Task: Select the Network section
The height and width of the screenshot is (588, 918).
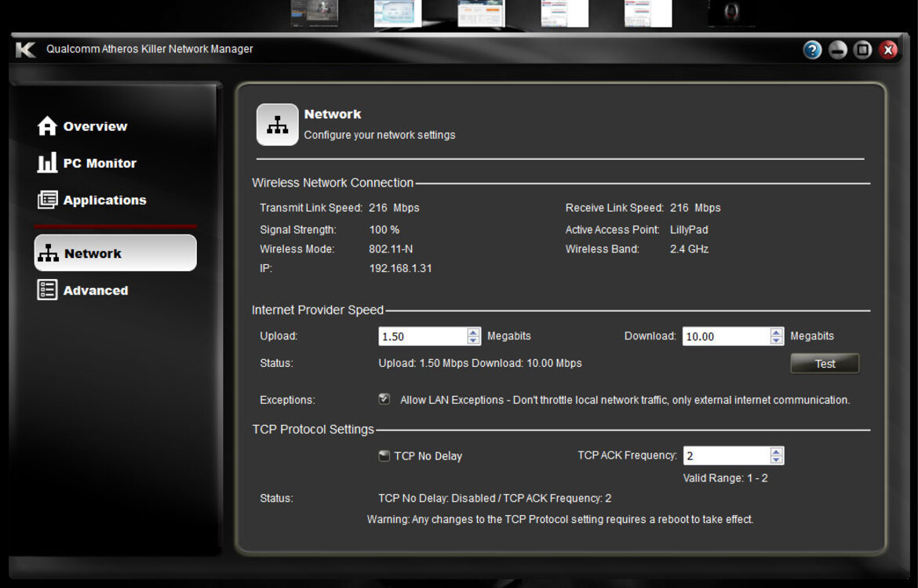Action: (115, 252)
